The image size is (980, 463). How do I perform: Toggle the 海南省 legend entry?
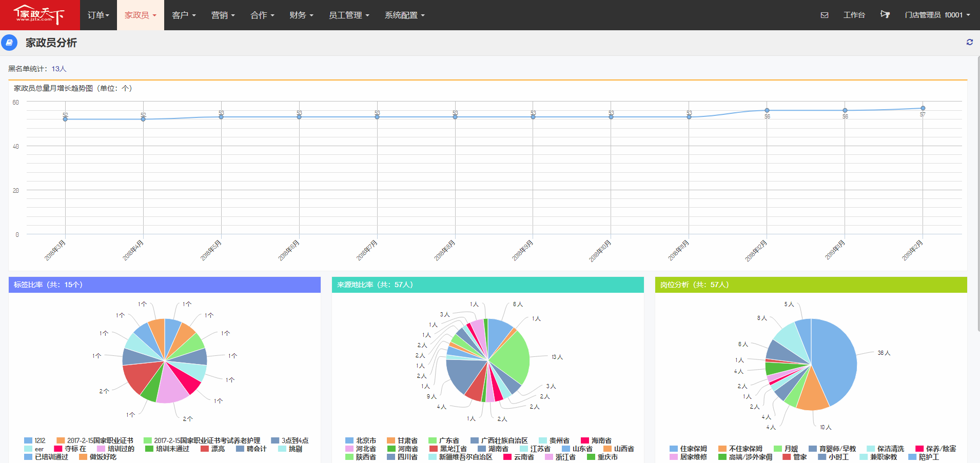(x=596, y=440)
